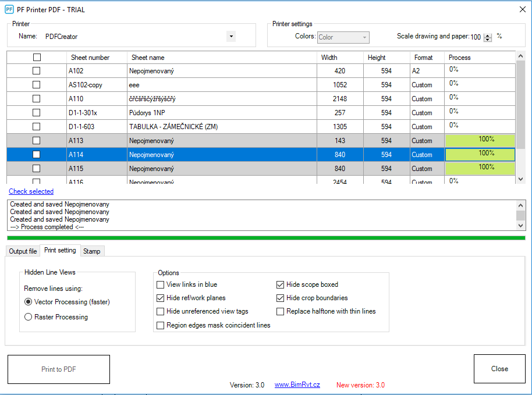
Task: Check the checkbox for sheet A102
Action: click(37, 70)
